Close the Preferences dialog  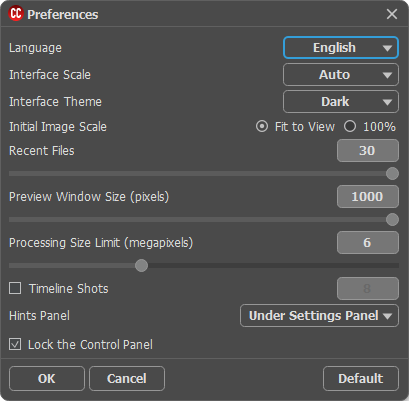[392, 14]
